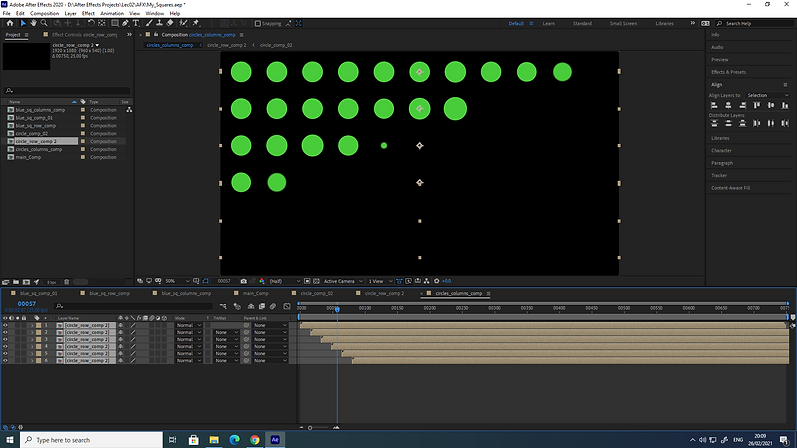This screenshot has width=797, height=448.
Task: Switch to circle_comp_02 timeline tab
Action: click(317, 293)
